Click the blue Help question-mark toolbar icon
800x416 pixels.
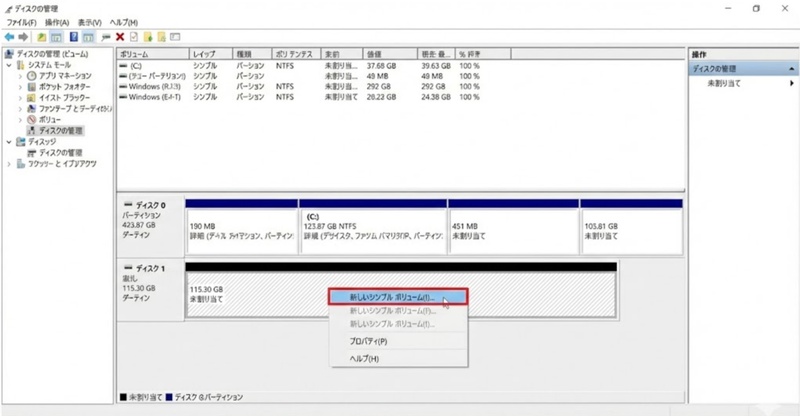click(73, 36)
